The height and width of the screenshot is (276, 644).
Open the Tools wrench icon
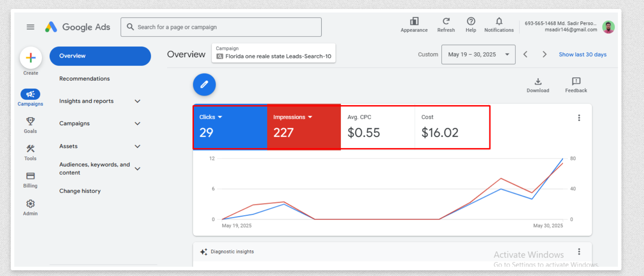(30, 149)
